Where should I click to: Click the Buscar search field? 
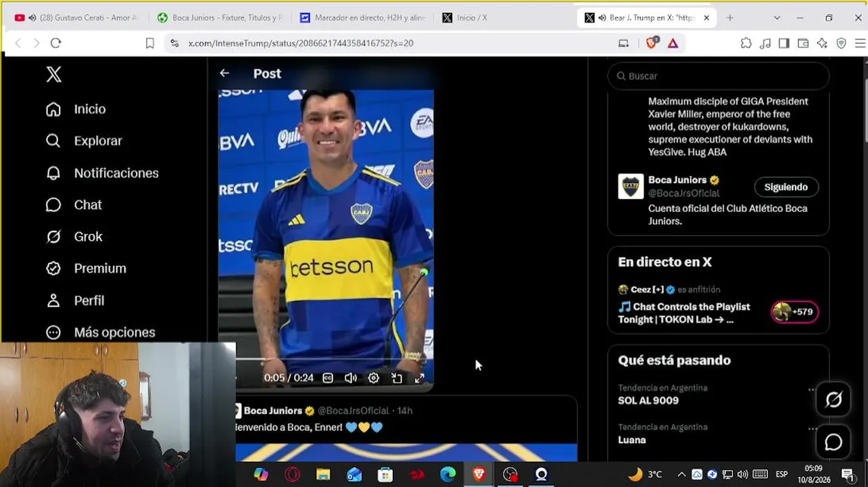(719, 76)
